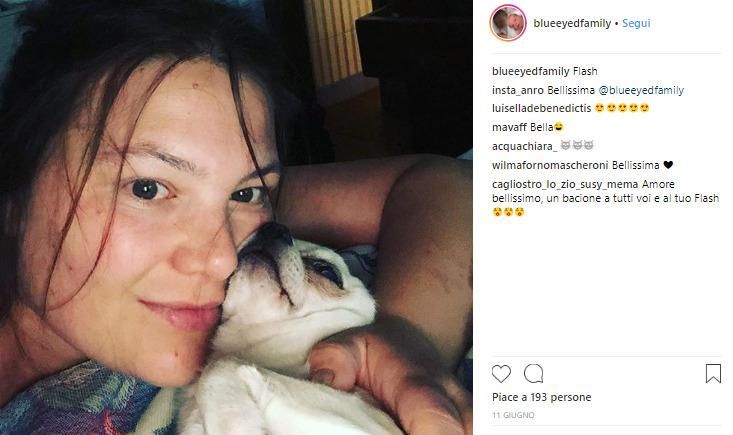Screen dimensions: 733x435
Task: Save post with the bookmark icon
Action: click(713, 374)
